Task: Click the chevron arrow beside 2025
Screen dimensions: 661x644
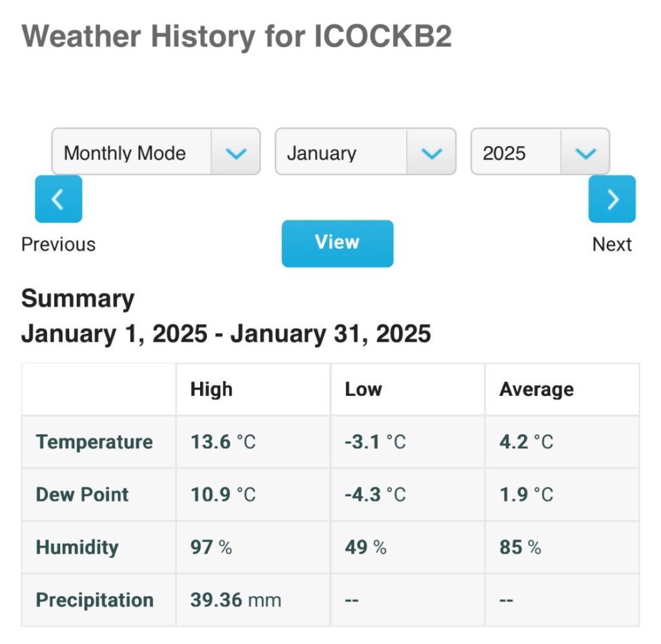Action: coord(585,152)
